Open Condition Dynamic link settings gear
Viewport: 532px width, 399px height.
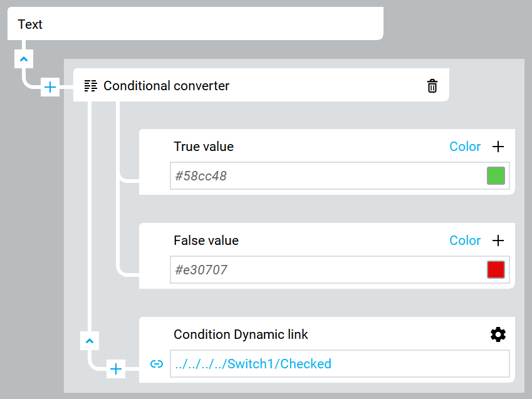(498, 334)
